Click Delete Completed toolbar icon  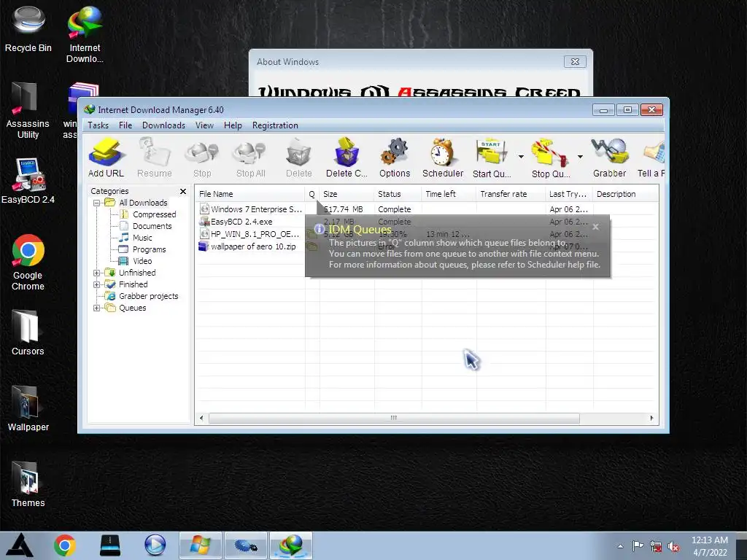(347, 158)
